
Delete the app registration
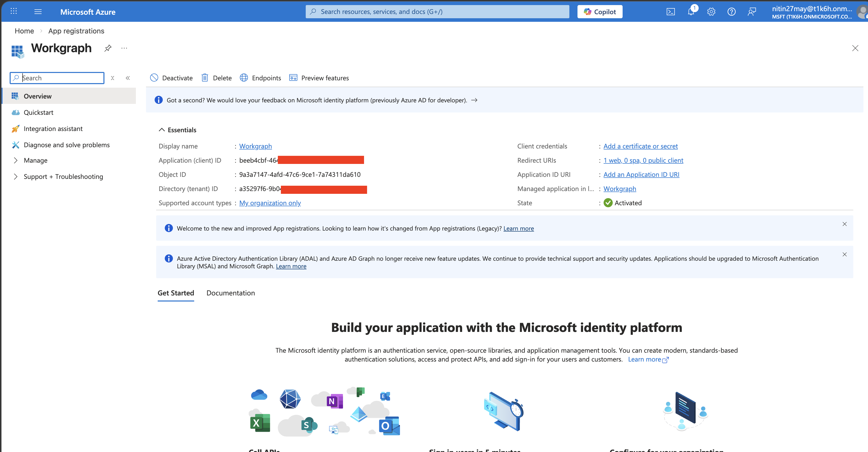click(216, 78)
